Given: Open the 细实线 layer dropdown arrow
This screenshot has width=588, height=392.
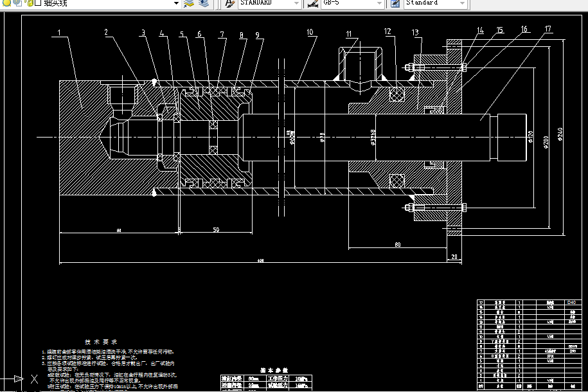Looking at the screenshot, I should [176, 3].
